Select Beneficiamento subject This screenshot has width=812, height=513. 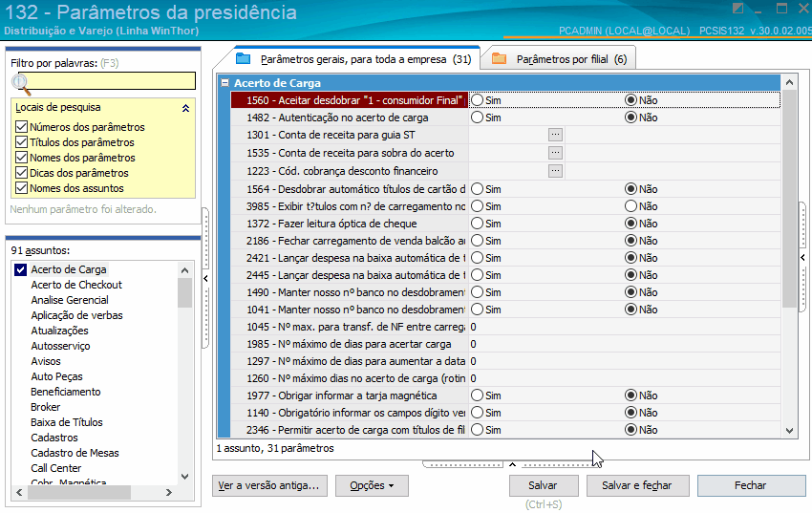[x=65, y=392]
